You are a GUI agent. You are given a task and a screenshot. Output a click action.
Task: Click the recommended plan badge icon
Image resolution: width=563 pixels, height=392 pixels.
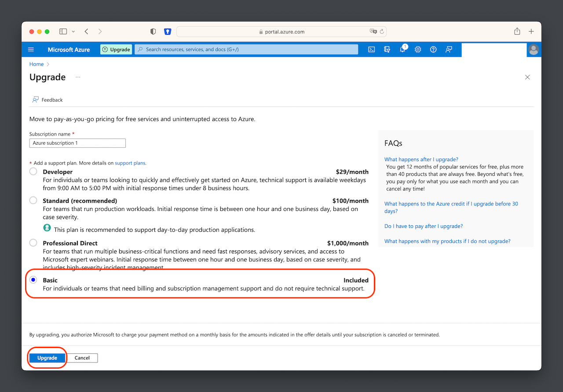click(x=47, y=228)
